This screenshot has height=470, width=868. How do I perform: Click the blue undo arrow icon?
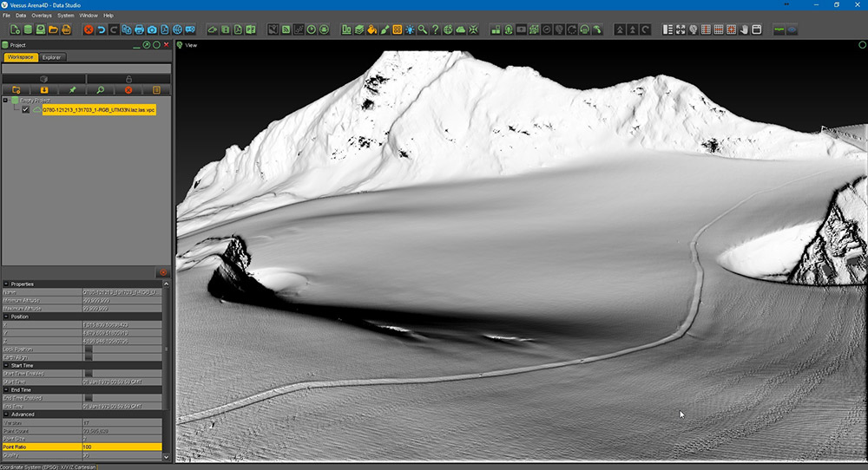point(101,29)
